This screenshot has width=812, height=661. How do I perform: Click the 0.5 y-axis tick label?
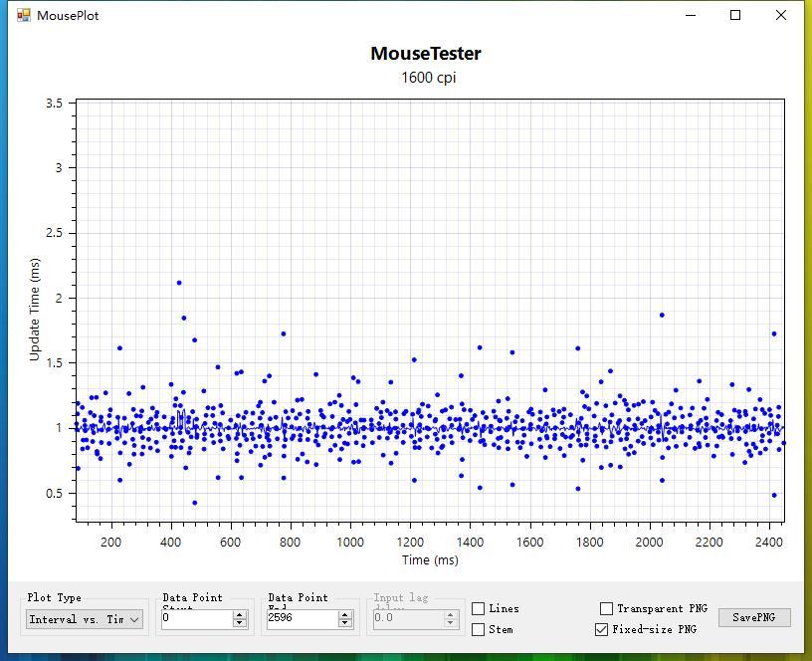[54, 493]
